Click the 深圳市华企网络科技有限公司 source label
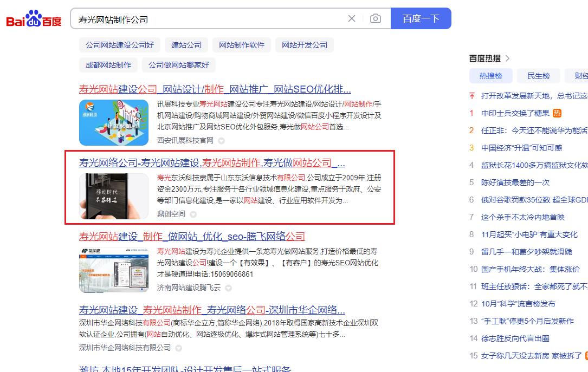 pos(125,348)
